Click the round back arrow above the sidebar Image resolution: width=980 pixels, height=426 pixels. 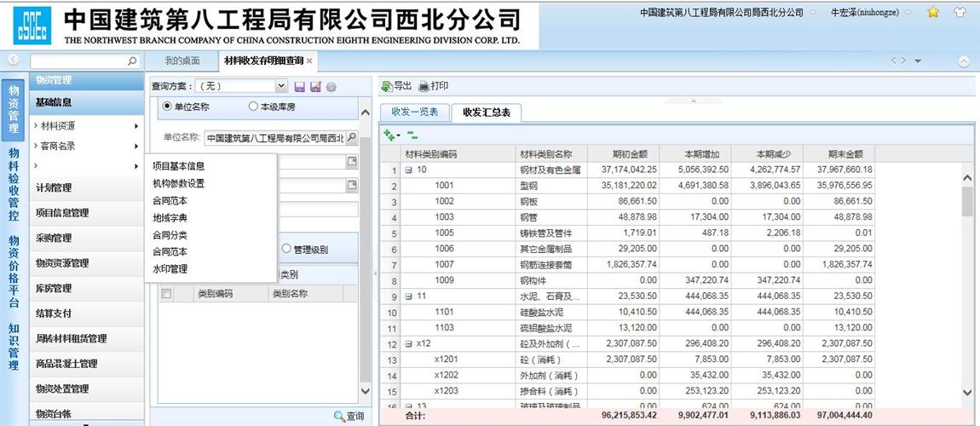tap(14, 60)
